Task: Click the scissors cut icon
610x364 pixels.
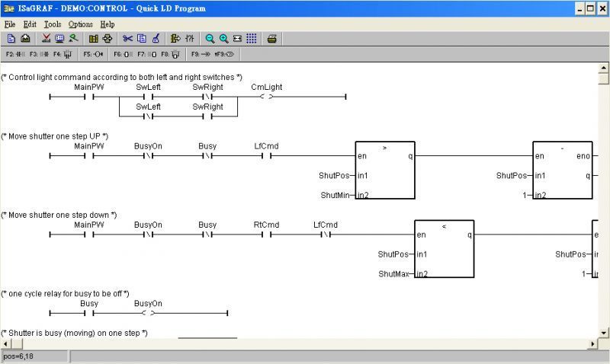Action: (x=127, y=39)
